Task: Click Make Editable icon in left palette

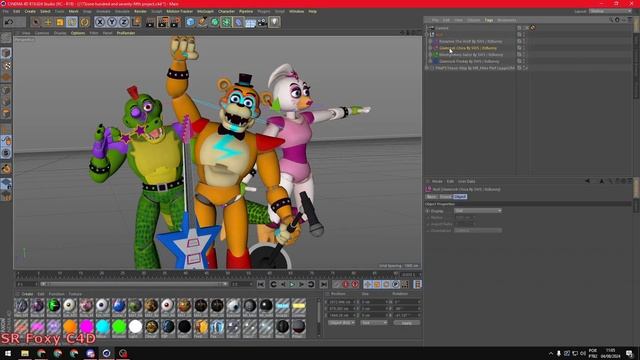Action: 6,39
